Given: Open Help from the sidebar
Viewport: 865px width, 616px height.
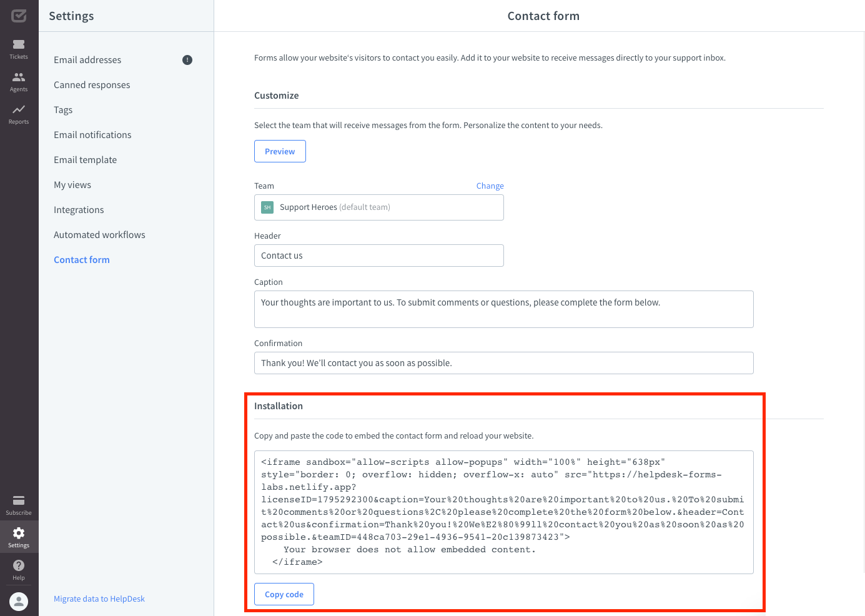Looking at the screenshot, I should coord(18,569).
